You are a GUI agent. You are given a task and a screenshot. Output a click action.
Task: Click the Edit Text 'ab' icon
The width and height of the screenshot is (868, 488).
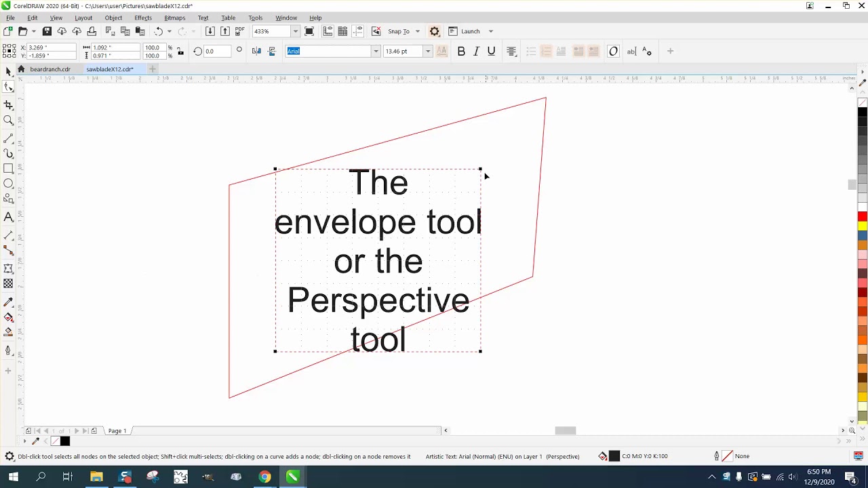click(631, 52)
